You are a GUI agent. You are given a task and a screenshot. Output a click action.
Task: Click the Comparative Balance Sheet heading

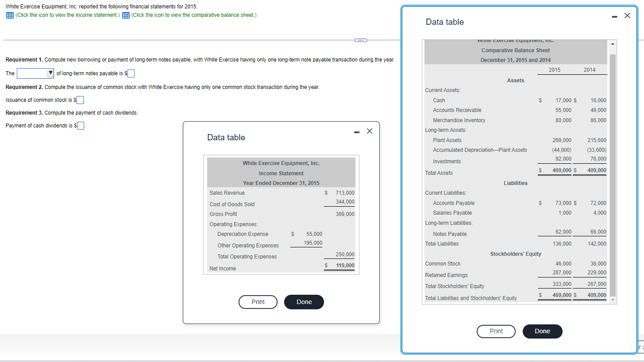[x=516, y=50]
